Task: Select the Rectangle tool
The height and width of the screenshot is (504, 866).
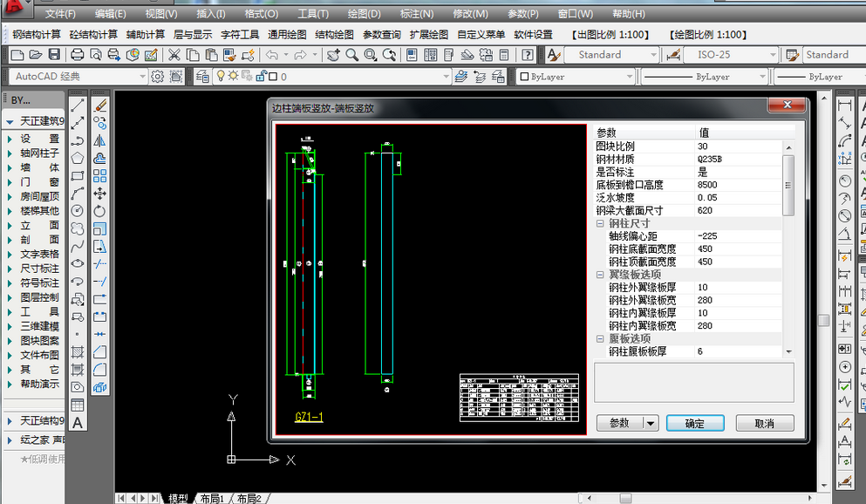Action: tap(78, 175)
